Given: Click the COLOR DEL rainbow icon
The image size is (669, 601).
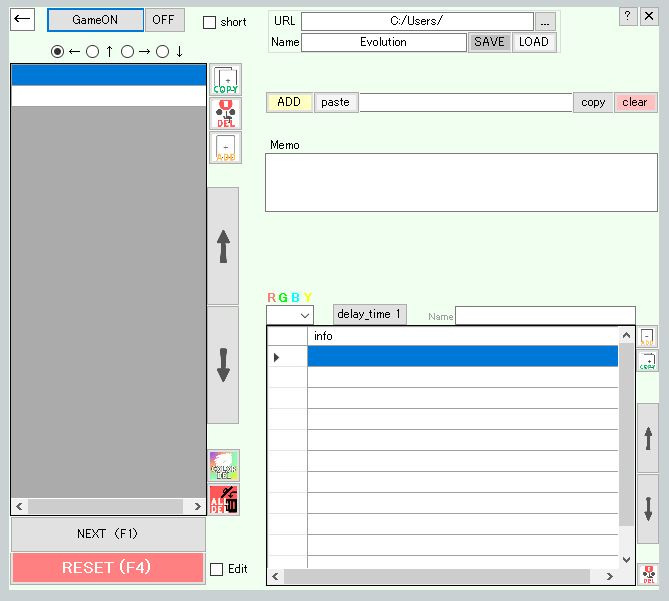Looking at the screenshot, I should [x=224, y=465].
